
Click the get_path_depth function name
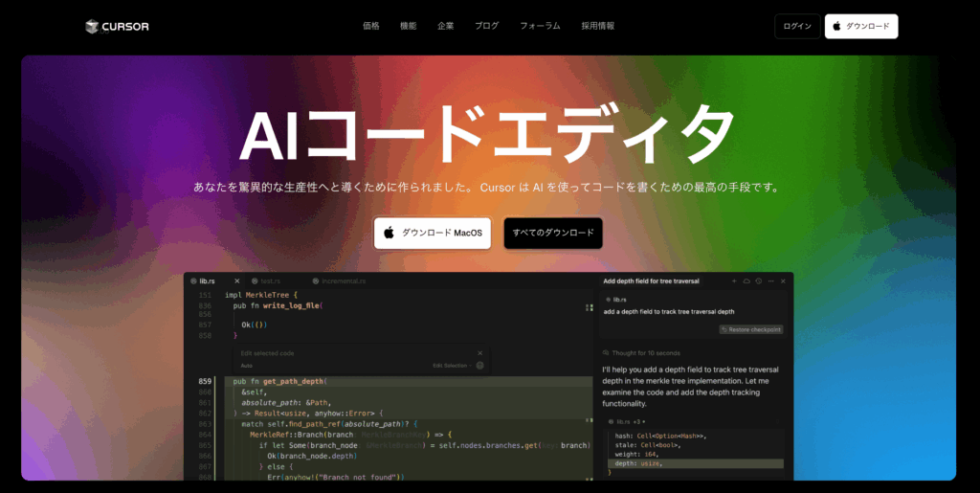[x=294, y=381]
